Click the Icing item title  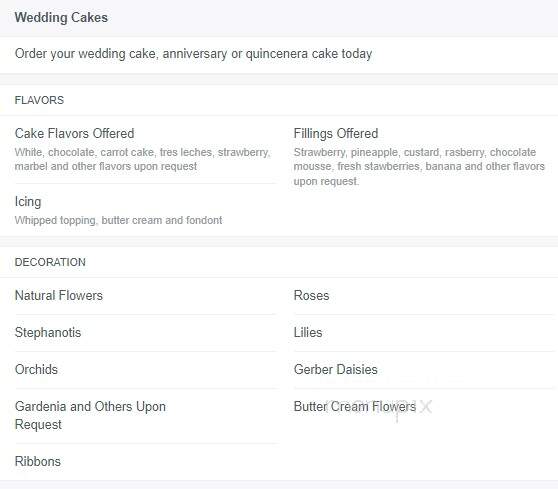point(28,201)
